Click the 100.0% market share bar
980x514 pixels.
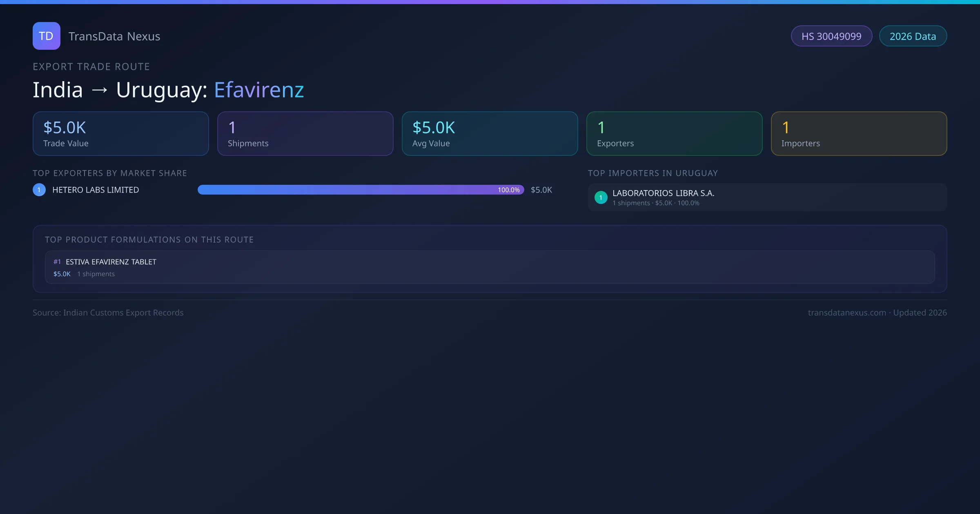click(x=361, y=190)
